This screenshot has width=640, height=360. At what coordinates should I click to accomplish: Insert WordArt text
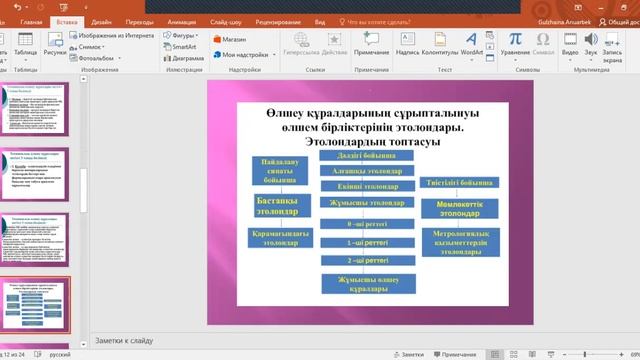(x=471, y=39)
